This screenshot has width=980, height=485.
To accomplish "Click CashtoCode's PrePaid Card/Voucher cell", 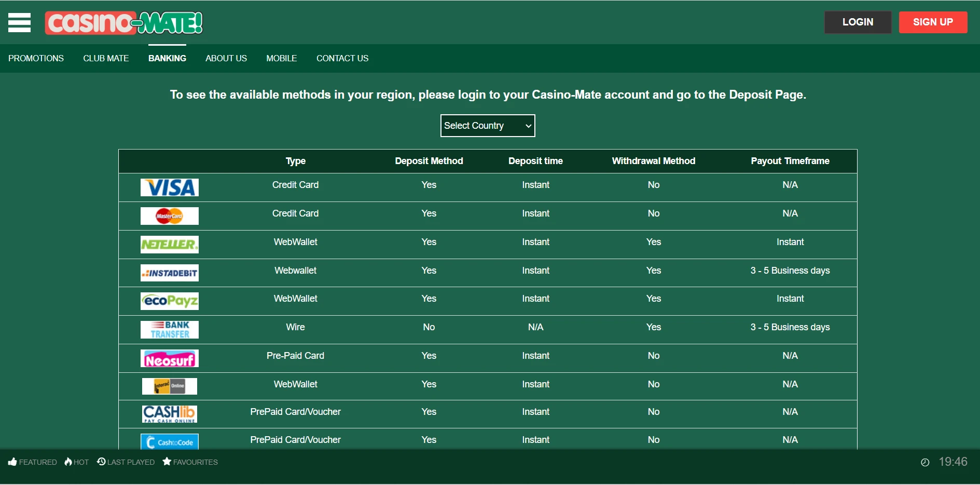I will click(296, 440).
